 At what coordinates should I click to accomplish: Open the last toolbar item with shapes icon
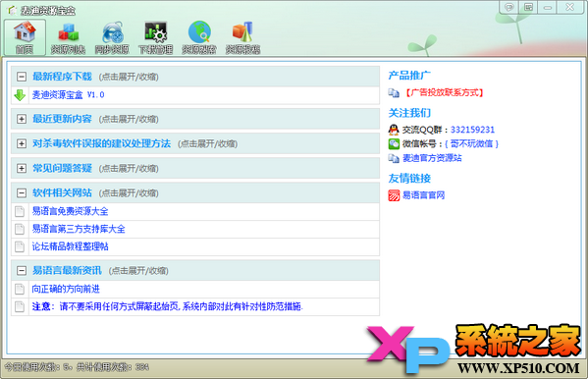242,37
